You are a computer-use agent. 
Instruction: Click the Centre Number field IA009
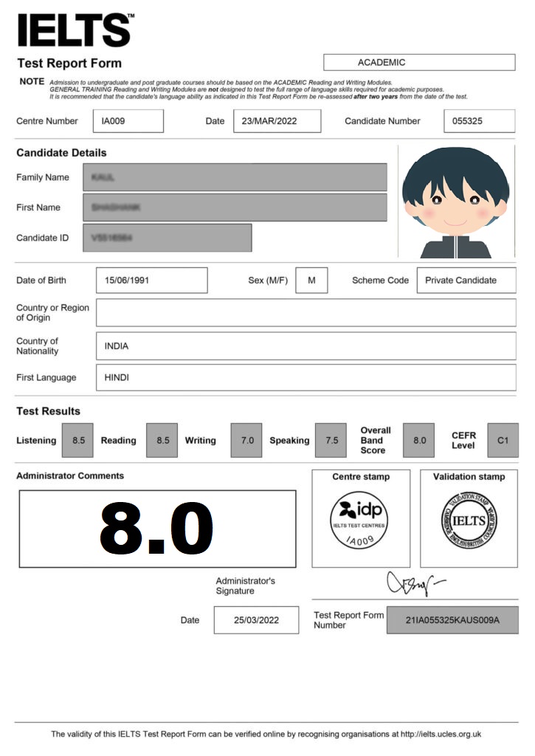point(128,121)
